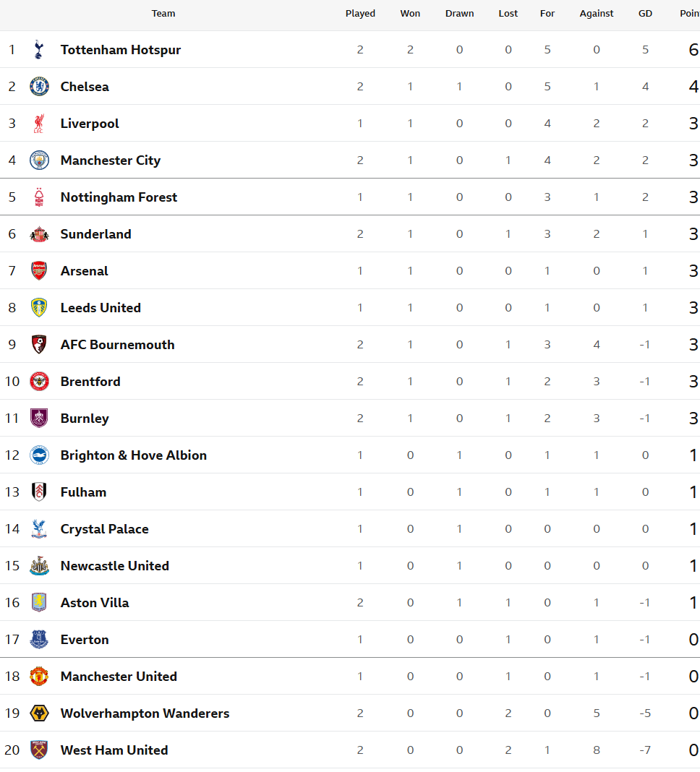Click the Leeds United crest
Image resolution: width=700 pixels, height=772 pixels.
[39, 308]
